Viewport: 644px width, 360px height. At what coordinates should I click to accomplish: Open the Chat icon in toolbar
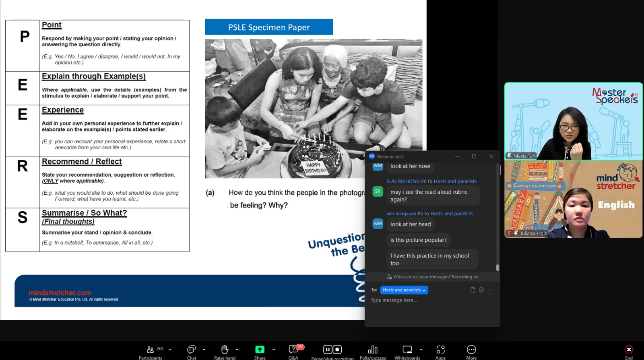(x=192, y=352)
